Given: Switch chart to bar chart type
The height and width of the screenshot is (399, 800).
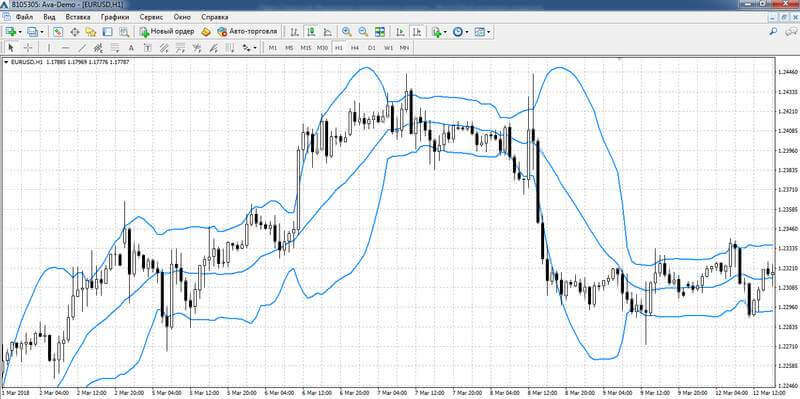Looking at the screenshot, I should (x=294, y=32).
